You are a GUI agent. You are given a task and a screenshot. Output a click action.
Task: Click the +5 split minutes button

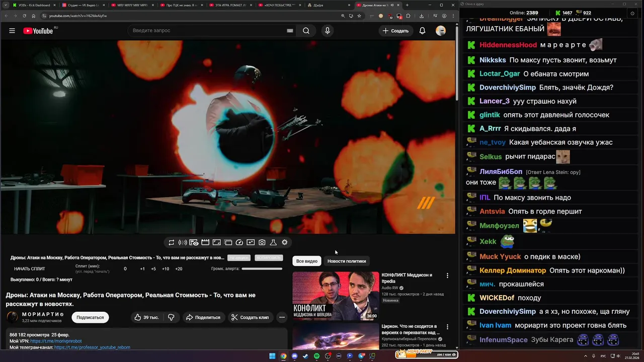point(153,269)
